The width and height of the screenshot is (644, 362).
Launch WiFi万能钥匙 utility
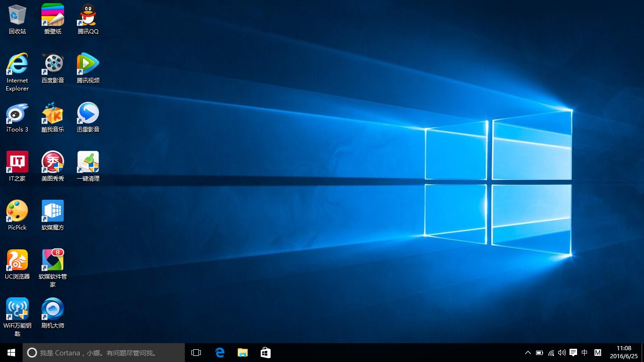[17, 309]
